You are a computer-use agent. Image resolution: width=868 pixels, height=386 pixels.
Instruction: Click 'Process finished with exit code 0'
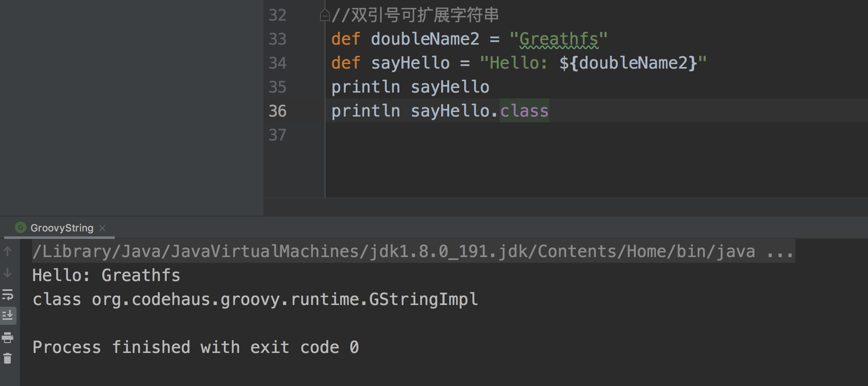(x=196, y=347)
